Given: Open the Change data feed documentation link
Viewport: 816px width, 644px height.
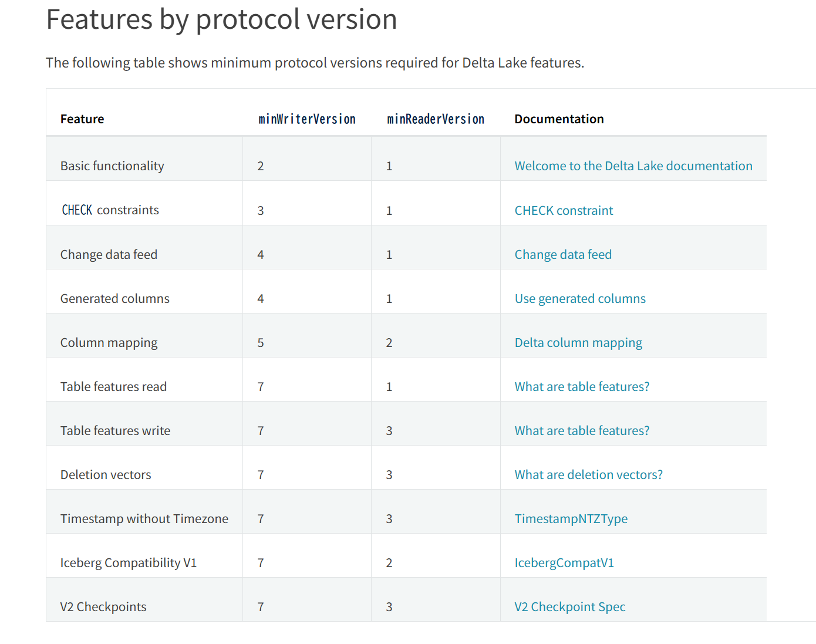Looking at the screenshot, I should point(563,255).
